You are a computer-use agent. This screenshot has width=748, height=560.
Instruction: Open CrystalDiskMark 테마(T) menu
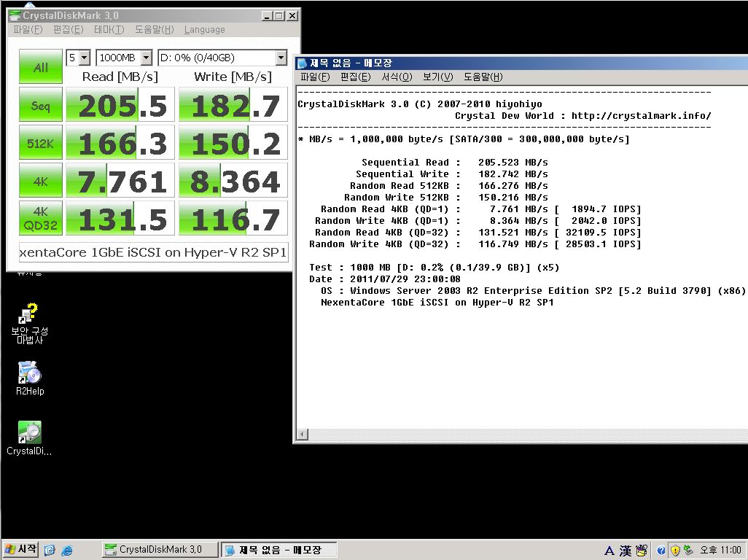(109, 30)
